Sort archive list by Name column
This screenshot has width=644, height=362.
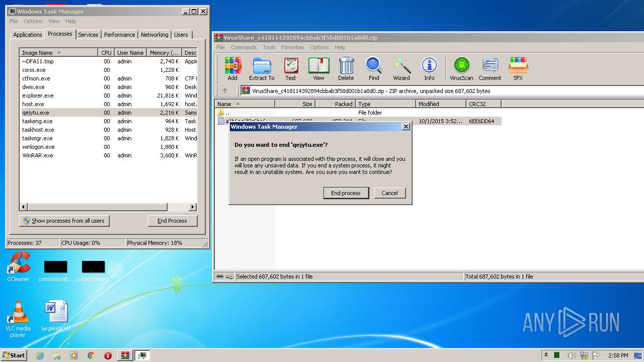pos(245,104)
